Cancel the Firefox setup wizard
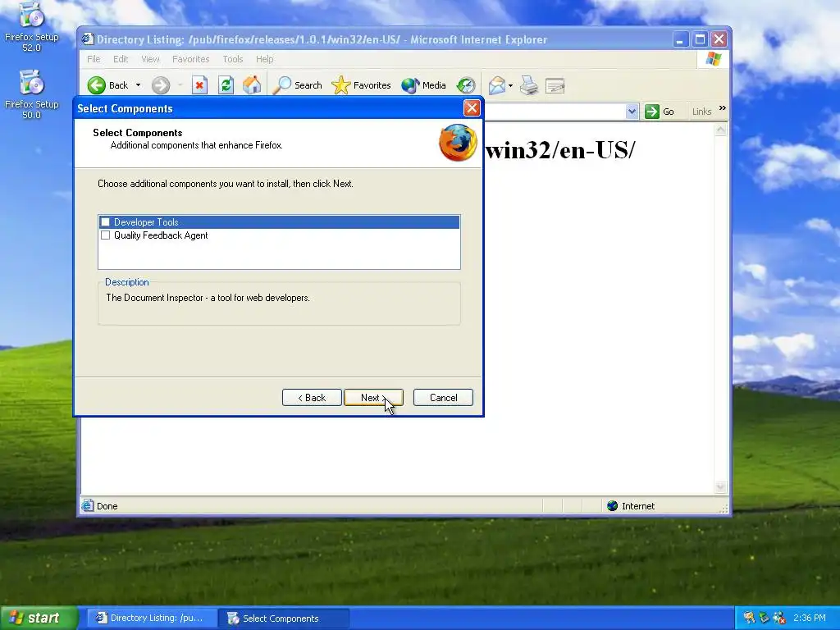 point(443,398)
